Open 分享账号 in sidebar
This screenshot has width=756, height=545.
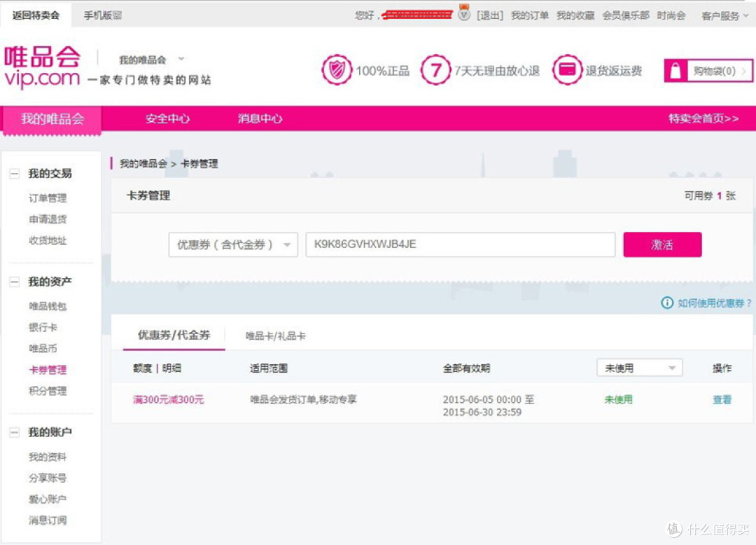tap(48, 478)
